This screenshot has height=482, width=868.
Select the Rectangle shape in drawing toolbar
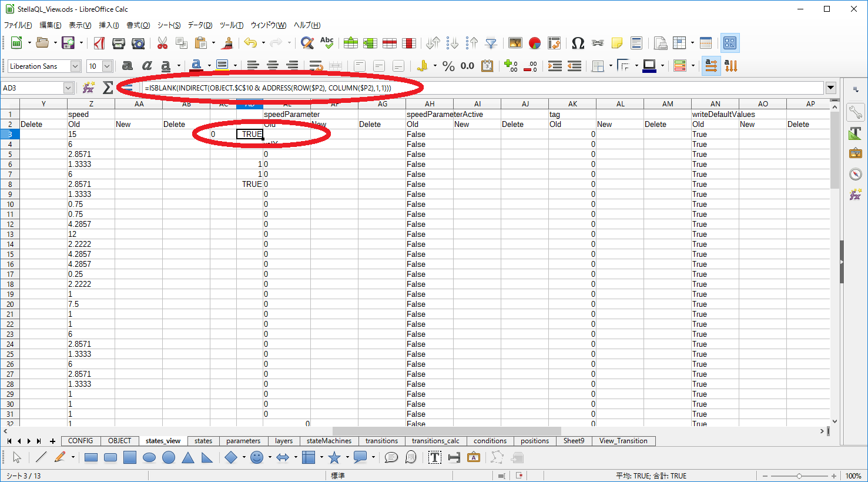(x=91, y=457)
